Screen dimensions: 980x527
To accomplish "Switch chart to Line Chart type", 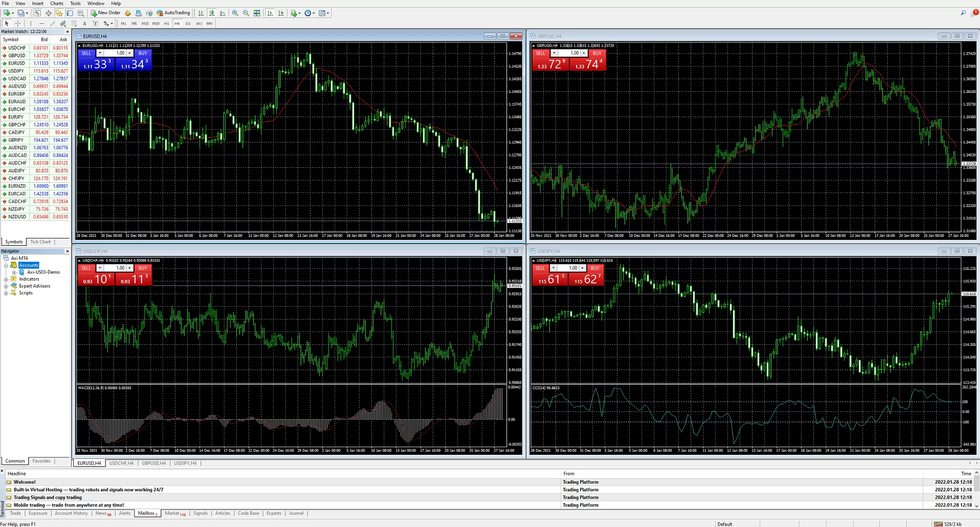I will pyautogui.click(x=222, y=13).
